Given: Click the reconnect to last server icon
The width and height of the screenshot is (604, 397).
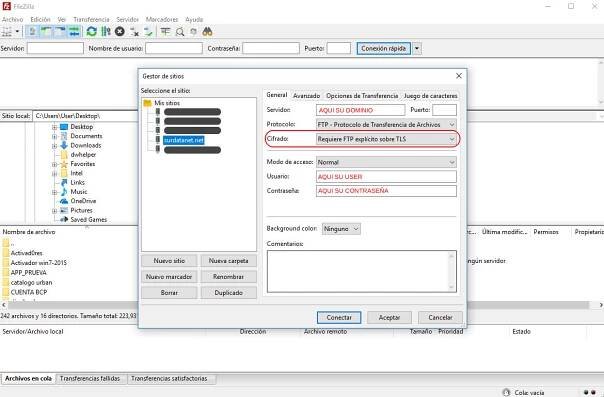Looking at the screenshot, I should [148, 32].
